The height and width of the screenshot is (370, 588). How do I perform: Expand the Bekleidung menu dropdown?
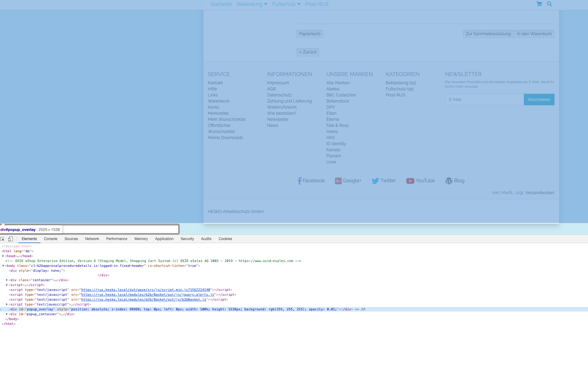(252, 4)
